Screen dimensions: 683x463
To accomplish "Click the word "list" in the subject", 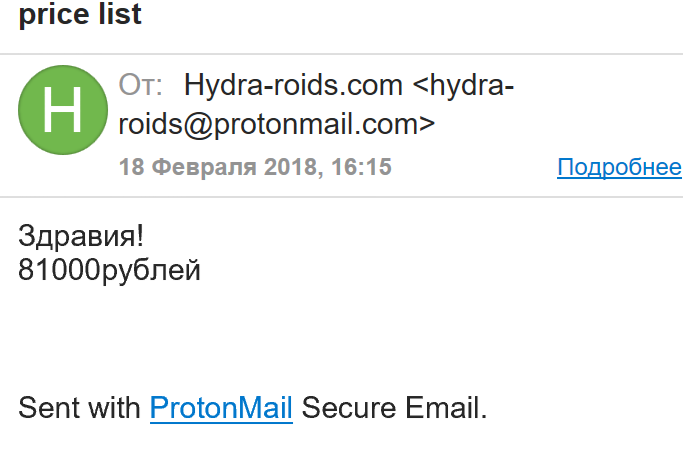I will (120, 15).
